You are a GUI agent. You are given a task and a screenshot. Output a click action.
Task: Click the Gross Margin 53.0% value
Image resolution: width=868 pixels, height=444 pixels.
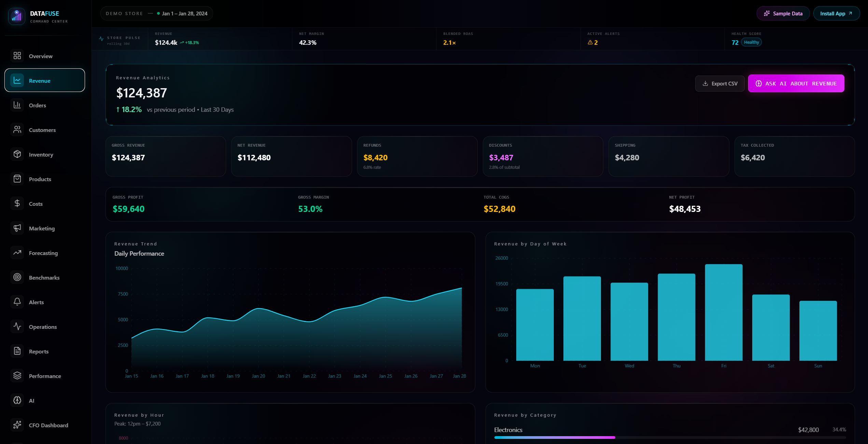pos(310,209)
